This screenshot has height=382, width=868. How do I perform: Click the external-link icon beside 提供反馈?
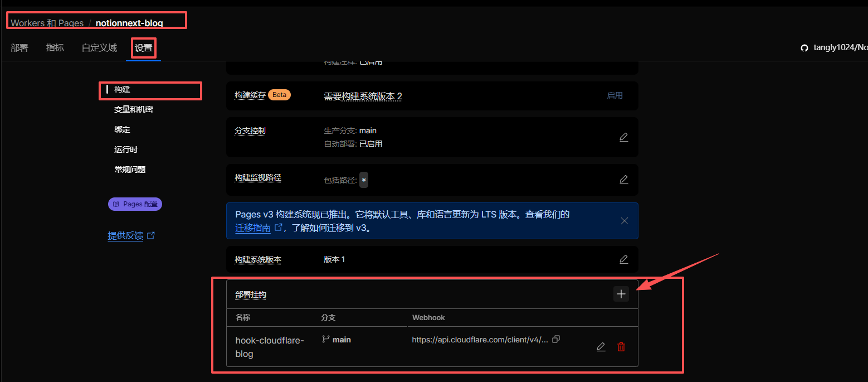(x=150, y=235)
